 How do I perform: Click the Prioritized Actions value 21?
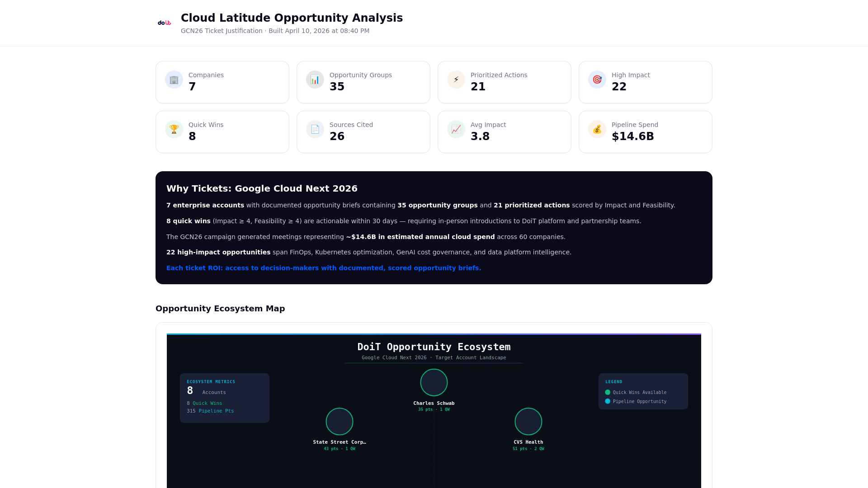(x=478, y=87)
